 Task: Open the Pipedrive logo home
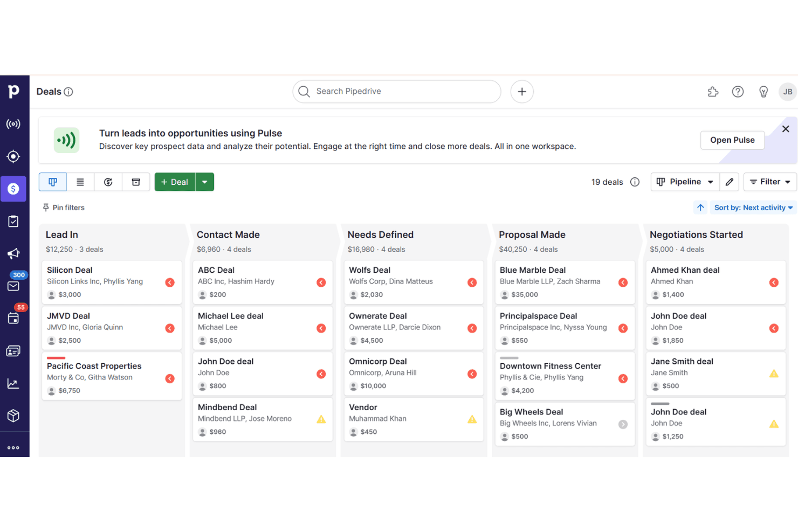coord(14,92)
